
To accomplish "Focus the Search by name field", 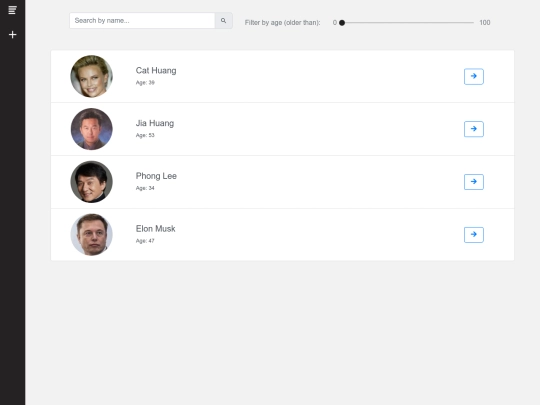I will pos(142,21).
